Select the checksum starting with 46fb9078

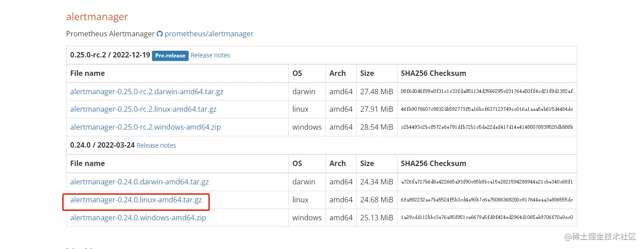pyautogui.click(x=487, y=109)
